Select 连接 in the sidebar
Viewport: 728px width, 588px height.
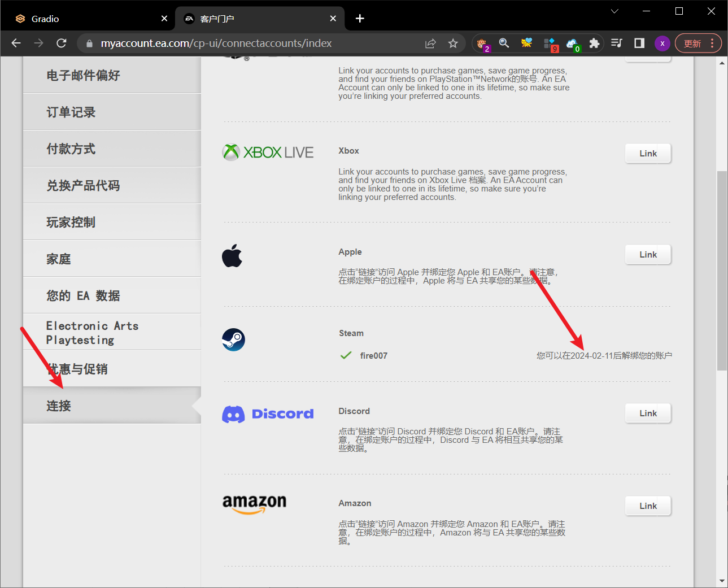112,406
